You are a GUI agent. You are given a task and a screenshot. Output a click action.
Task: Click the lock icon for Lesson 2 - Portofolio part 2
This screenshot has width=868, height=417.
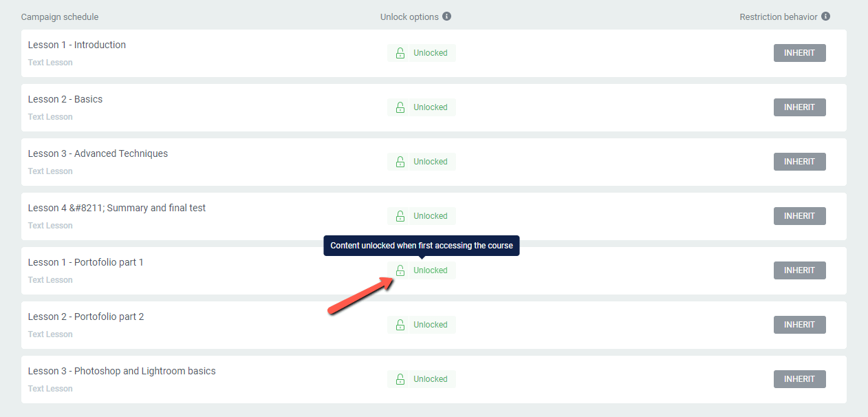click(x=400, y=325)
